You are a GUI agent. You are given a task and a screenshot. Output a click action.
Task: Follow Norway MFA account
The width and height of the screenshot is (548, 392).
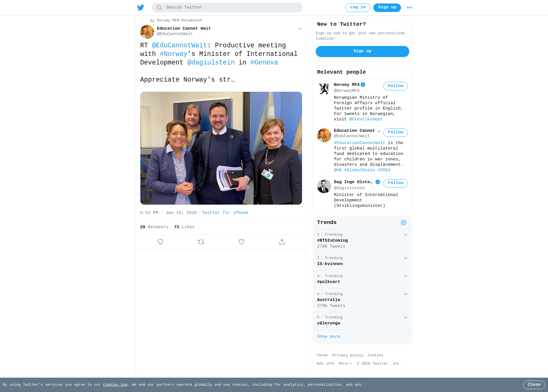tap(395, 86)
